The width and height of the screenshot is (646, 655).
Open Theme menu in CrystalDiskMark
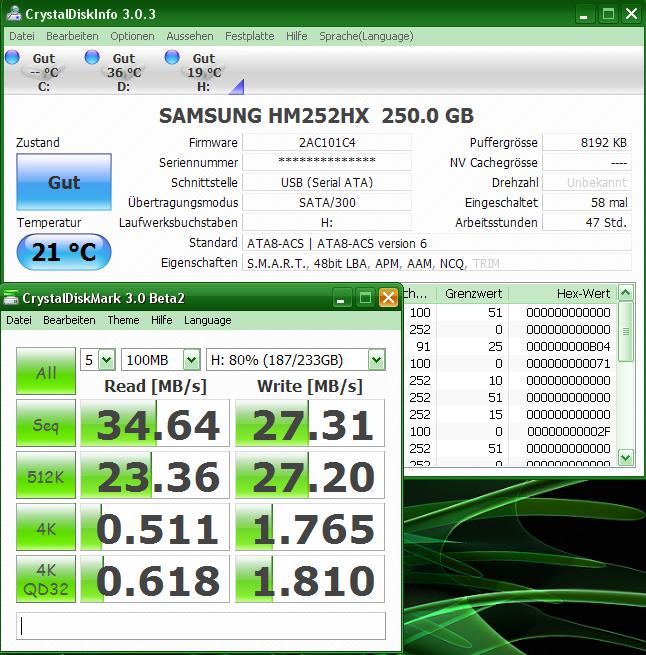tap(123, 320)
